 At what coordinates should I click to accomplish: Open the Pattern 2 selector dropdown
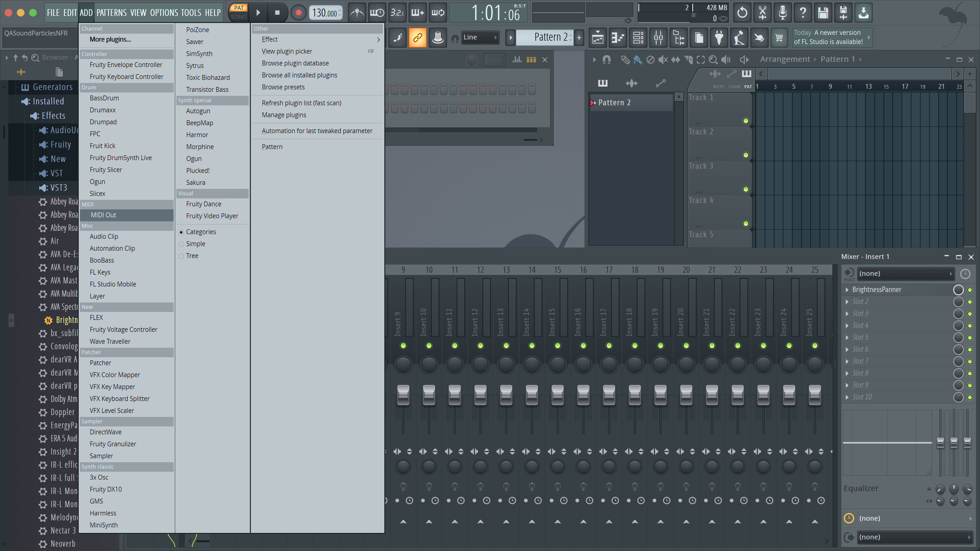click(x=545, y=37)
